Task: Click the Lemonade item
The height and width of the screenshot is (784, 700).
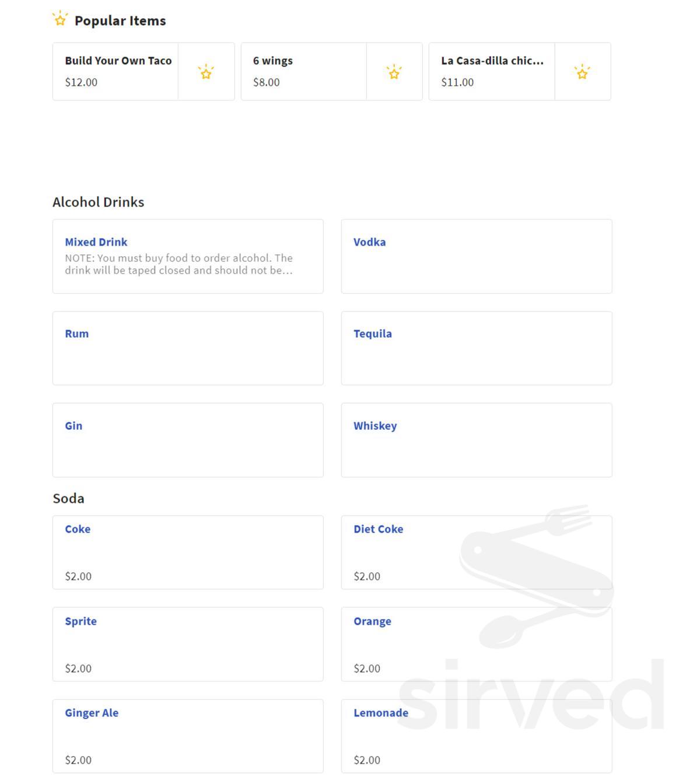Action: 380,713
